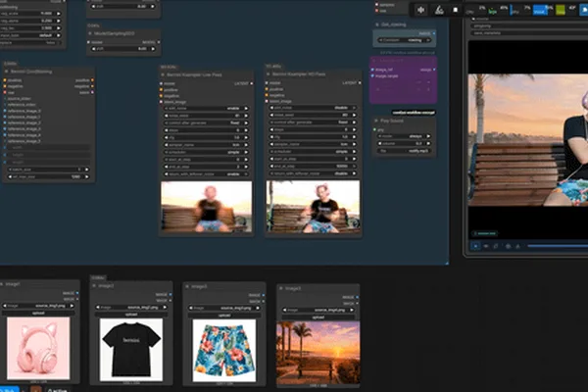
Task: Increase shift value arrow in ModelSamplingSD3 node
Action: (x=153, y=49)
